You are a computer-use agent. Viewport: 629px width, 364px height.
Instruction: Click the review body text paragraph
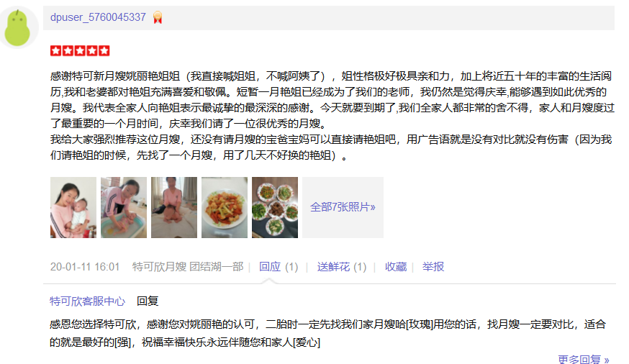click(x=332, y=115)
